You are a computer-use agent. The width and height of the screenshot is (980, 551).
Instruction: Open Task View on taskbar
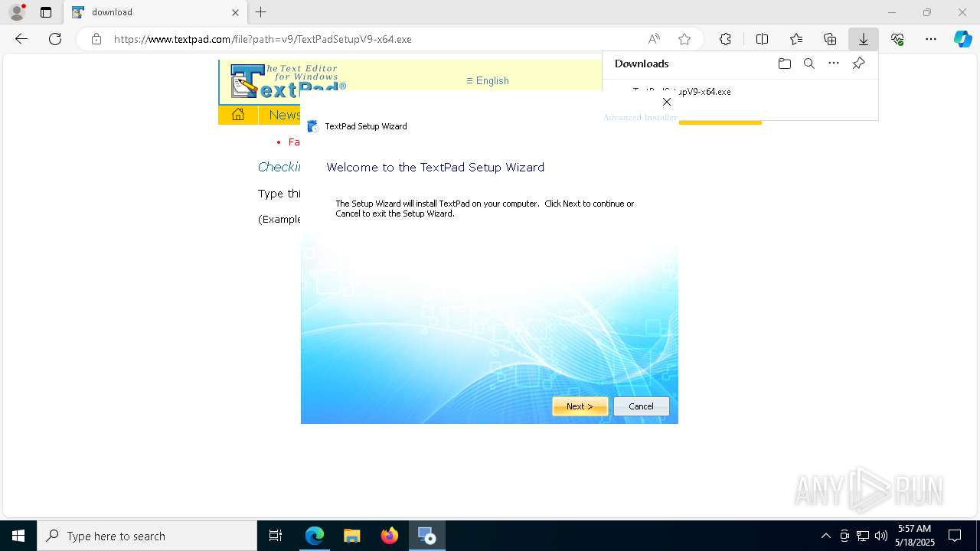[x=276, y=536]
